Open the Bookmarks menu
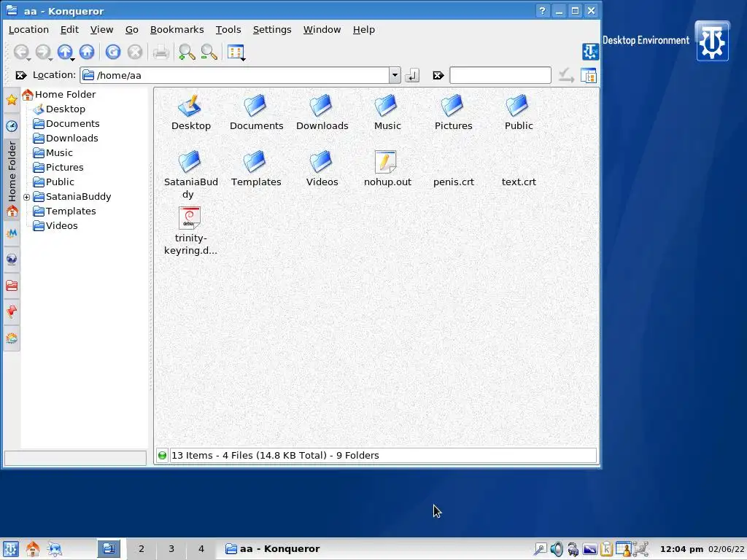747x560 pixels. pyautogui.click(x=177, y=29)
